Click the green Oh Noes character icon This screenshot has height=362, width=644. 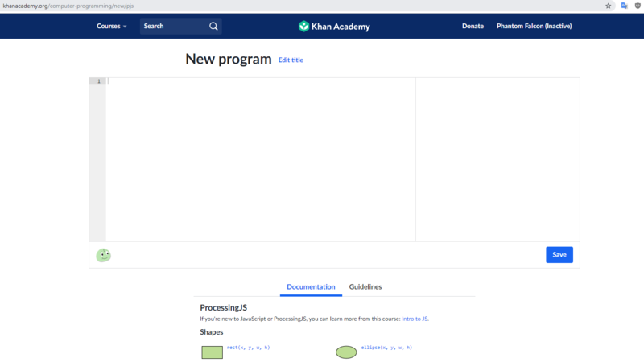104,255
